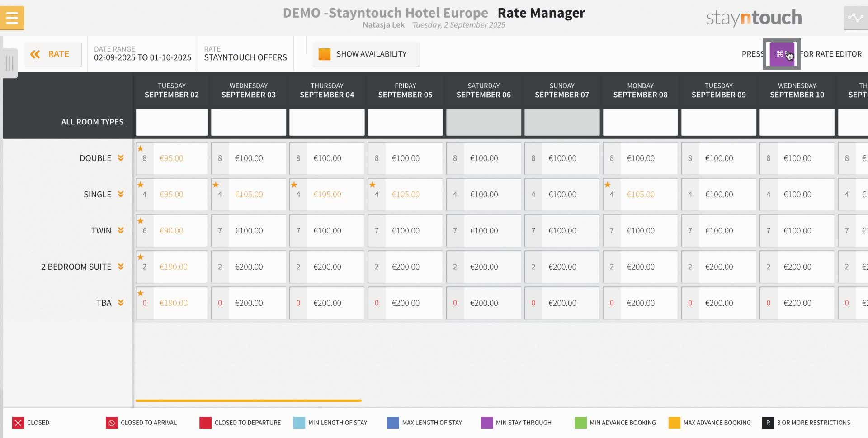Click the star icon in SINGLE September 03 cell
Viewport: 868px width, 438px height.
pyautogui.click(x=216, y=185)
